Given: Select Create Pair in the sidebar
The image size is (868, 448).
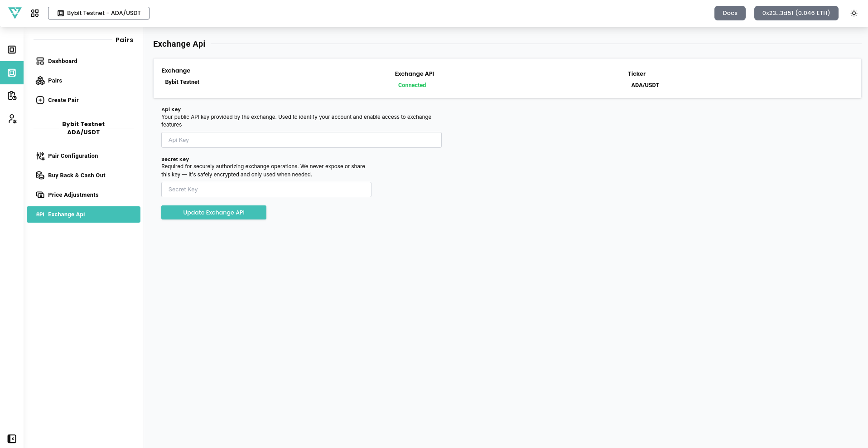Looking at the screenshot, I should [x=63, y=100].
